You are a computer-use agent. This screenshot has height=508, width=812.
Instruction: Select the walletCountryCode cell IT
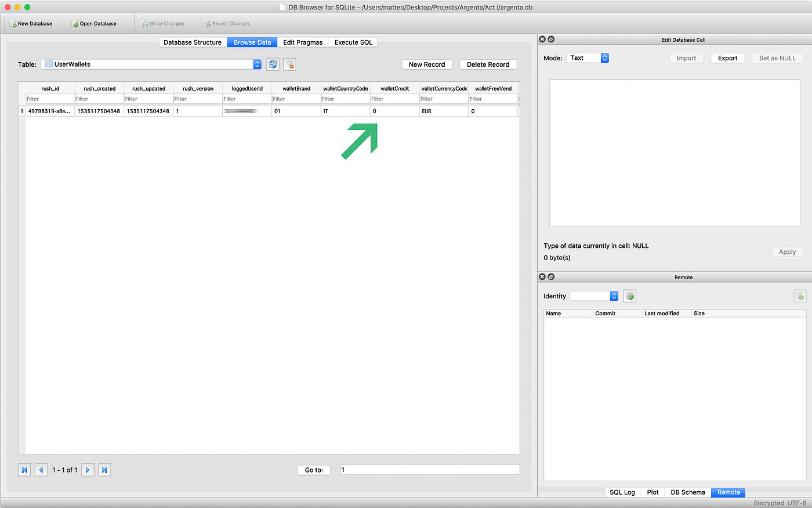pos(346,111)
